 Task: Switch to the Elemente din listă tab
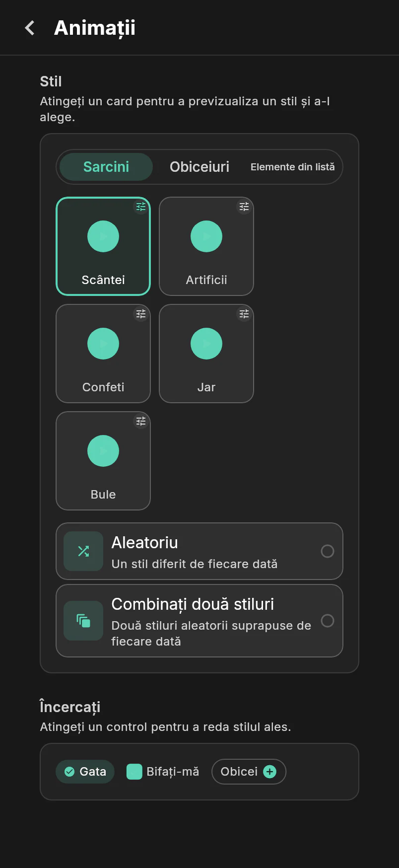(x=293, y=167)
